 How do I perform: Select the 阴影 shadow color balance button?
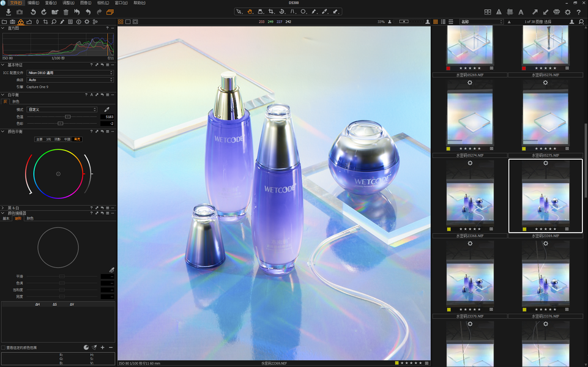(58, 139)
